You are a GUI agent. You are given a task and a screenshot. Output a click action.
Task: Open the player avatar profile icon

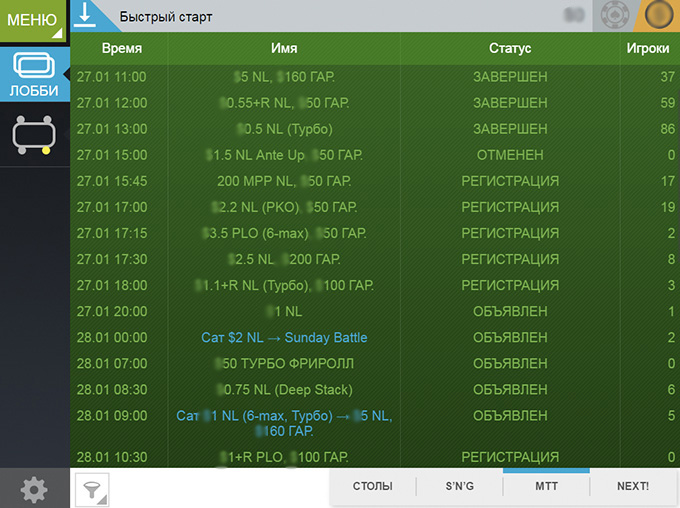click(659, 16)
